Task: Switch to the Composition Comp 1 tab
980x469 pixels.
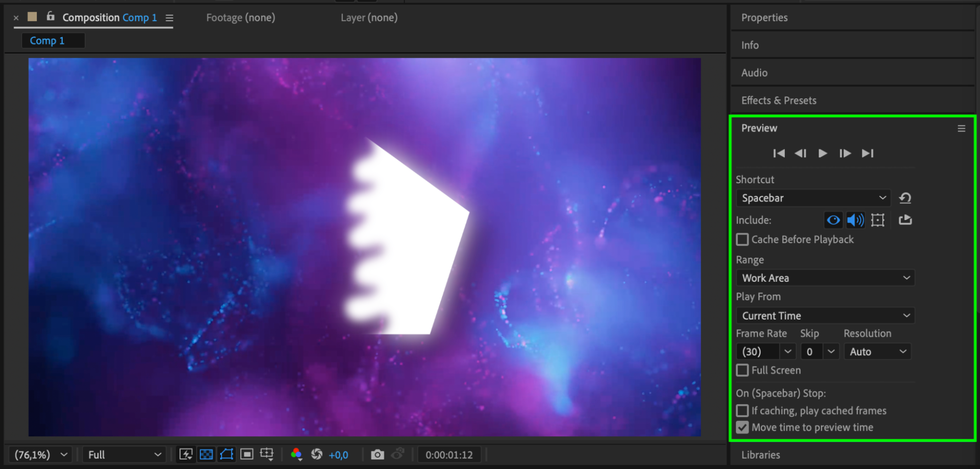Action: click(x=109, y=18)
